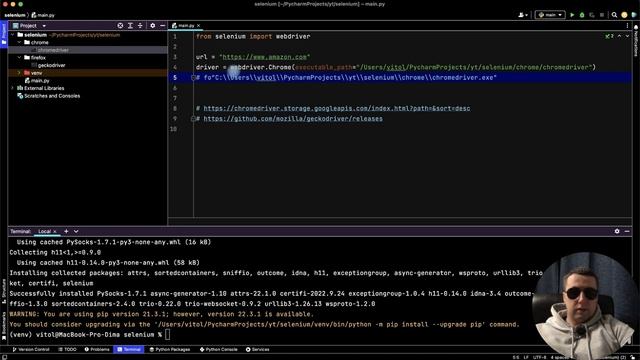Click Collapse All icon in Project panel

coord(140,25)
